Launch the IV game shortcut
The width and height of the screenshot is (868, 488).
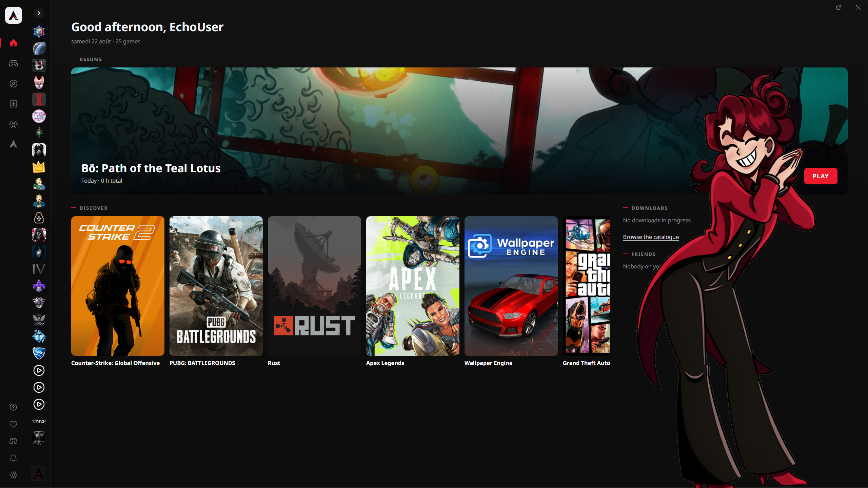pos(39,269)
